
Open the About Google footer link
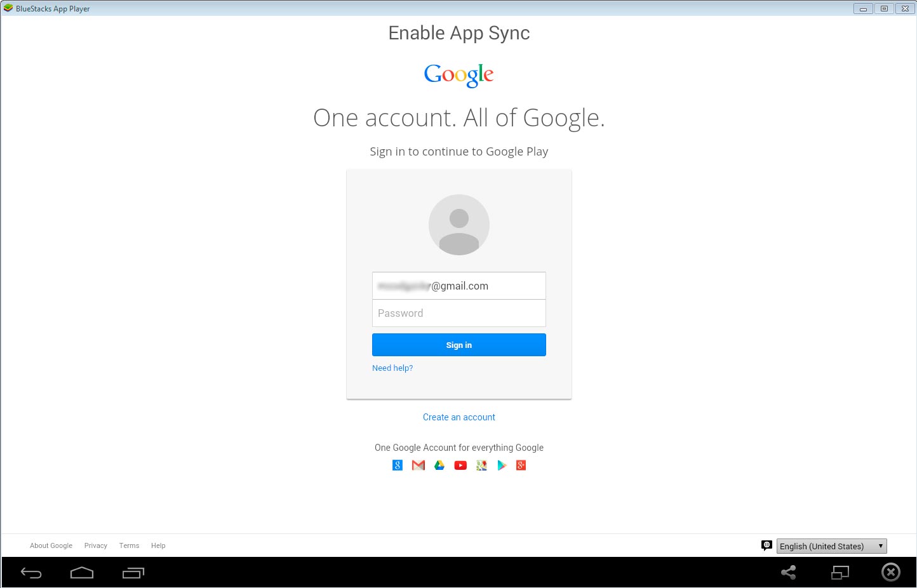pos(51,545)
